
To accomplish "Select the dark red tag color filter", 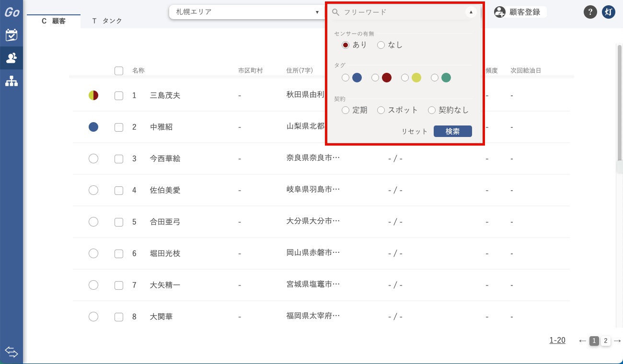I will click(375, 78).
